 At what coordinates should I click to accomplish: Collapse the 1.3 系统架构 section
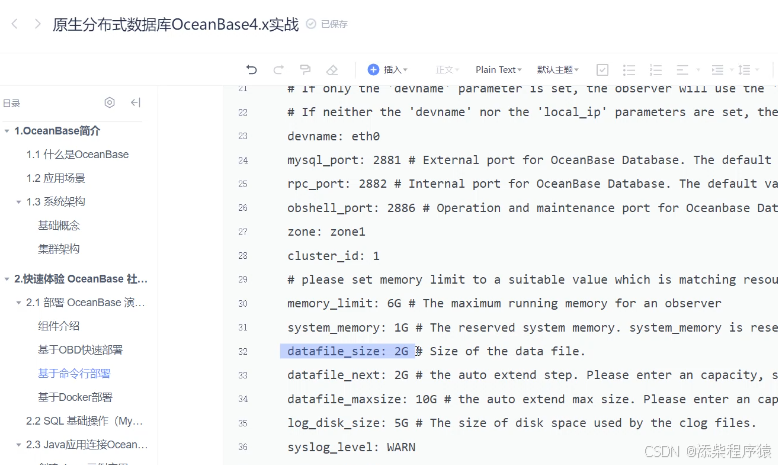[18, 202]
